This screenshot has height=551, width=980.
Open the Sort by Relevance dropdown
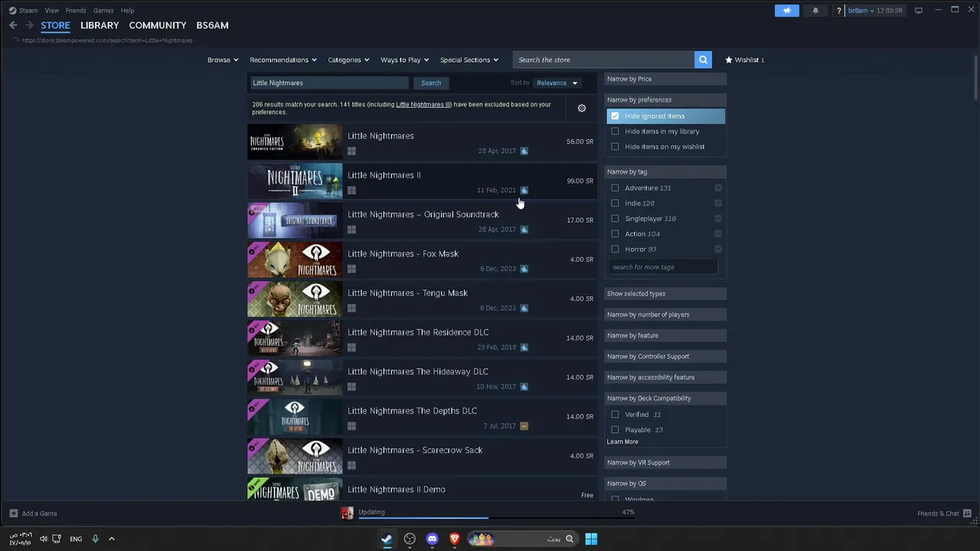(x=557, y=83)
